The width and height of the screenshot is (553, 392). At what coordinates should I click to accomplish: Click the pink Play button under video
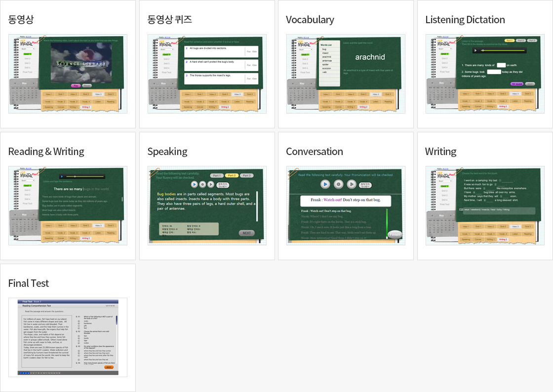(76, 85)
